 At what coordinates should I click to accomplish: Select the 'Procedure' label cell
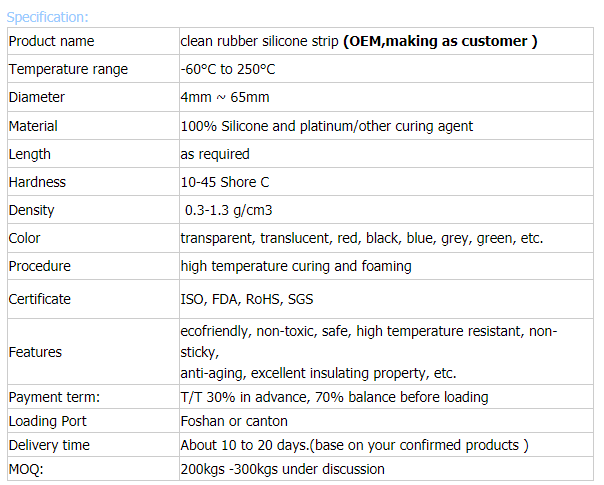coord(93,266)
